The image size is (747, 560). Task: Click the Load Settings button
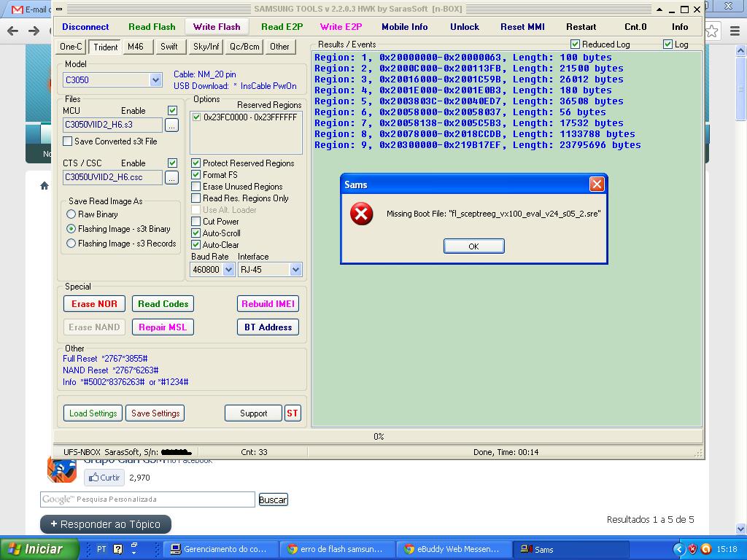click(x=93, y=413)
